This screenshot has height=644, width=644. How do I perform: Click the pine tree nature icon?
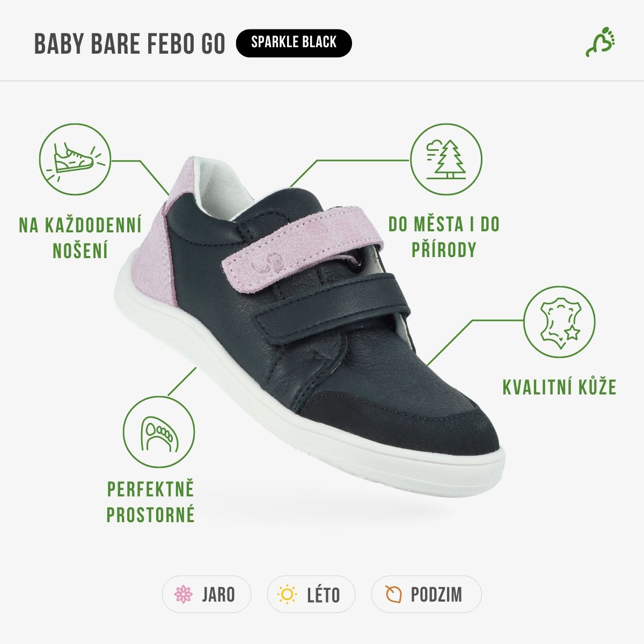pos(446,159)
